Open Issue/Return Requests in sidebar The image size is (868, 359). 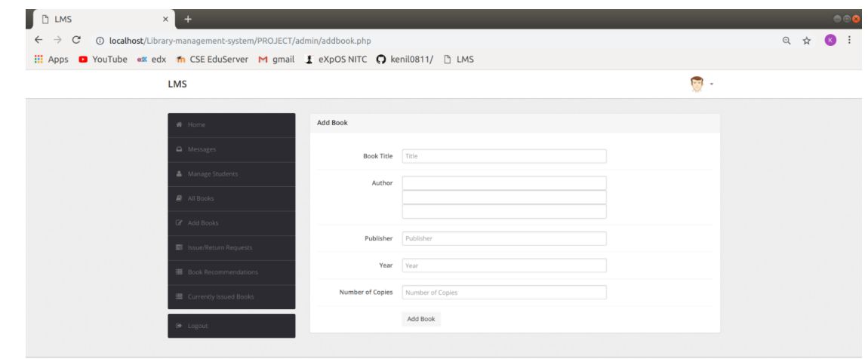(232, 247)
